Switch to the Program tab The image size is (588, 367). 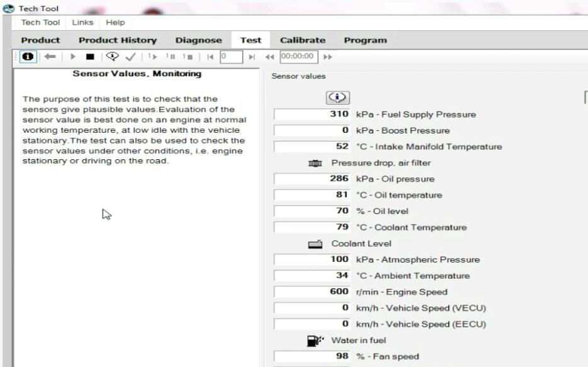(x=365, y=40)
